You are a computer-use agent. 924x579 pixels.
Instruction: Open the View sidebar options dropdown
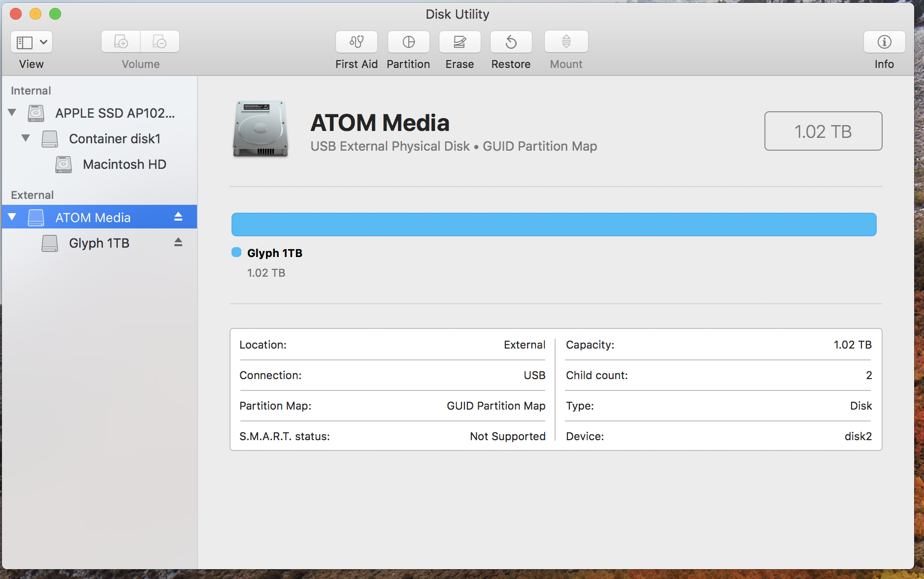32,42
